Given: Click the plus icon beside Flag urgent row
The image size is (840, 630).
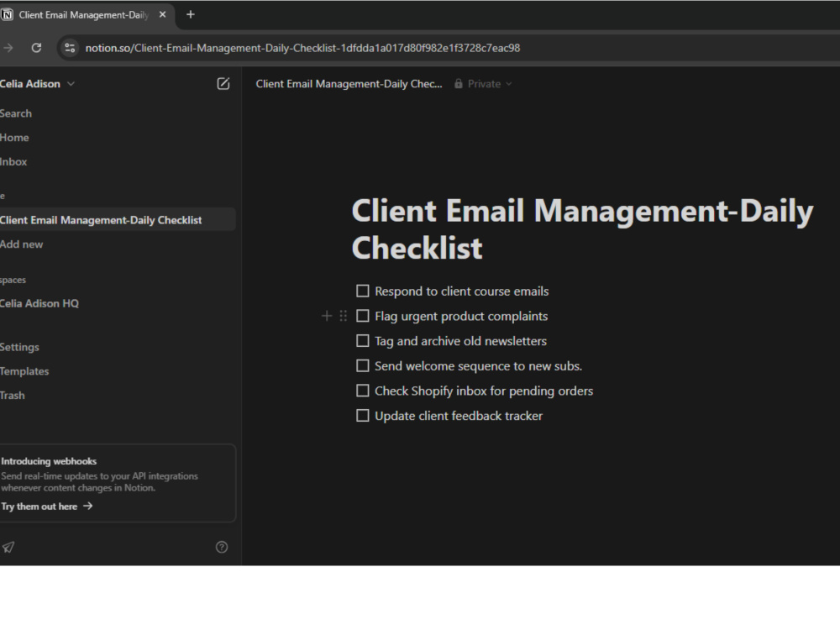Looking at the screenshot, I should pos(326,316).
